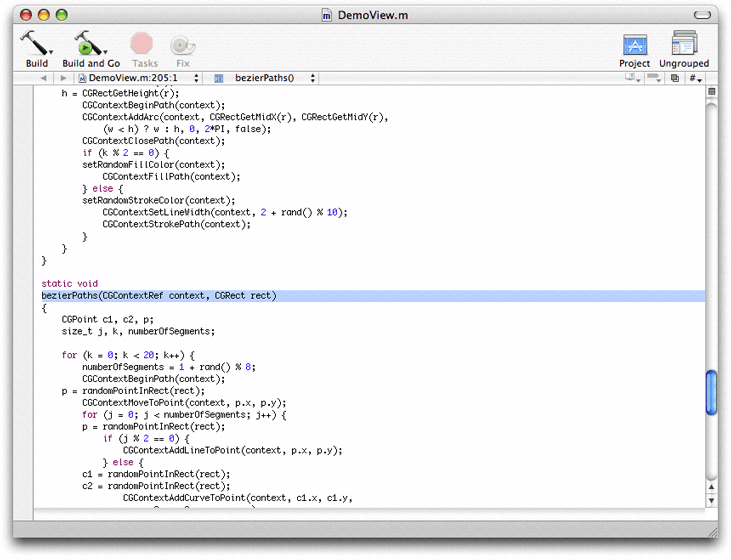Click the split editor icon above scrollbar
Viewport: 731px width, 560px height.
tap(712, 92)
